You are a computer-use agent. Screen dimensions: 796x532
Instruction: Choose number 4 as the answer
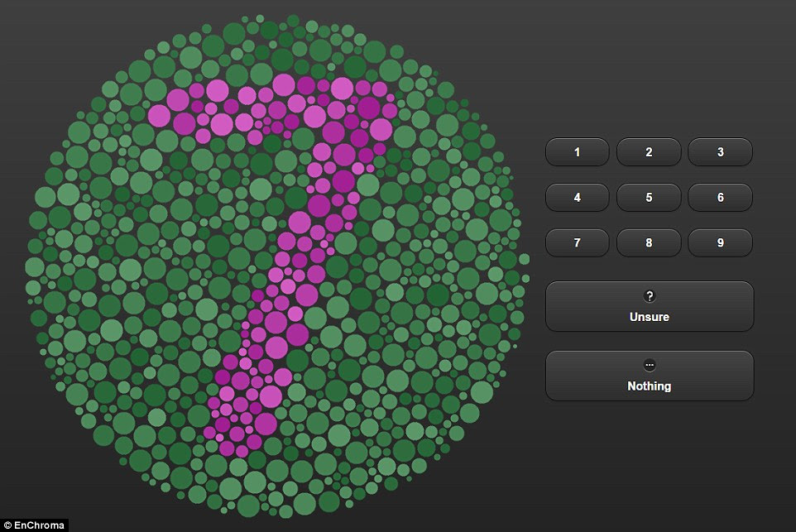coord(578,198)
